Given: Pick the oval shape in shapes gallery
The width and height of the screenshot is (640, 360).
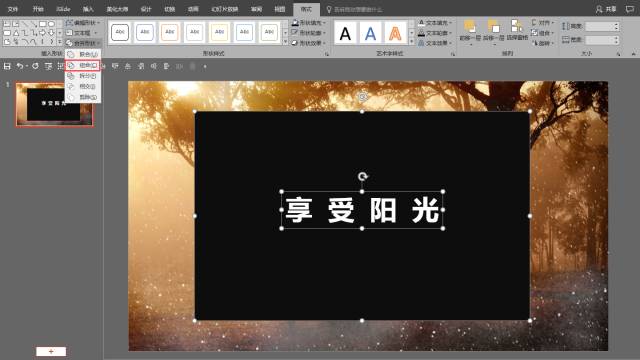Looking at the screenshot, I should click(x=51, y=24).
